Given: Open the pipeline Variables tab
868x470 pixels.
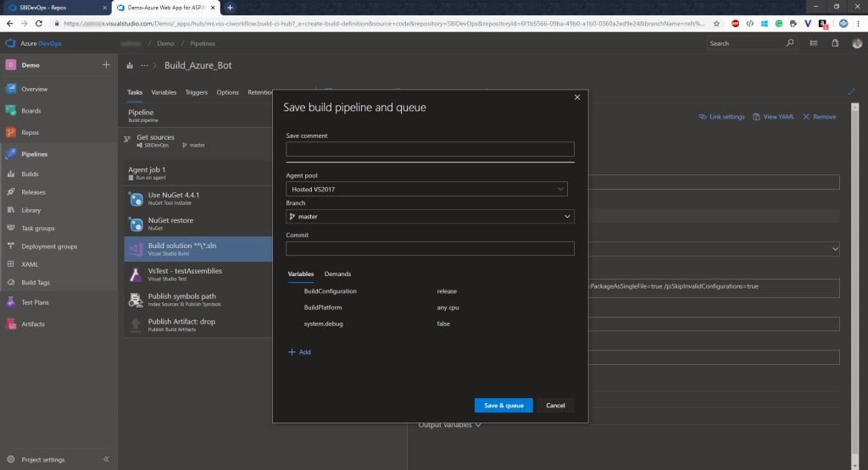Looking at the screenshot, I should coord(164,92).
